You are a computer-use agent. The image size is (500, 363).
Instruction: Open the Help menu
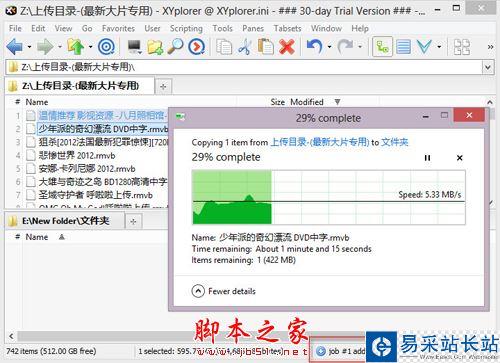coord(360,29)
